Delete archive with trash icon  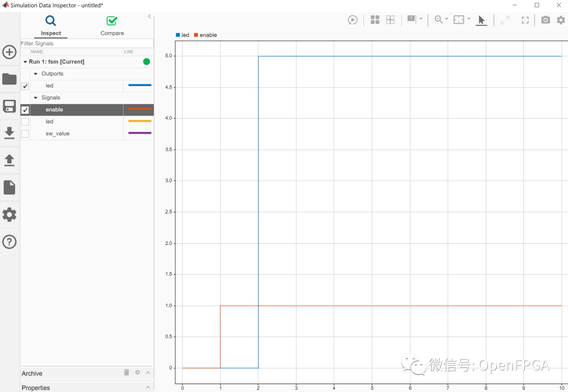tap(126, 373)
